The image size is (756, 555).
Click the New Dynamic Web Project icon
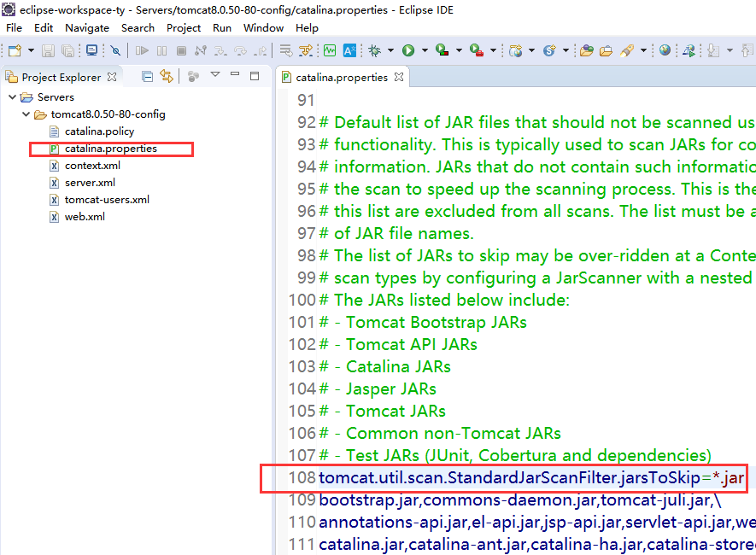(515, 50)
